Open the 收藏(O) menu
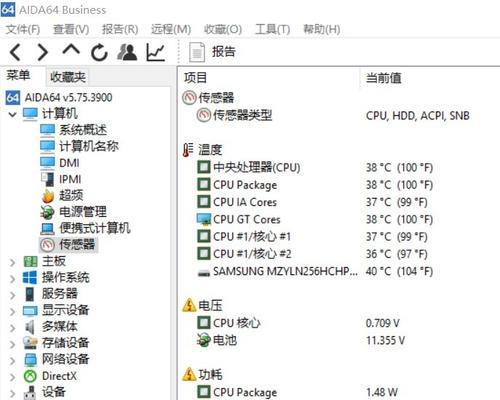The width and height of the screenshot is (500, 400). click(223, 29)
